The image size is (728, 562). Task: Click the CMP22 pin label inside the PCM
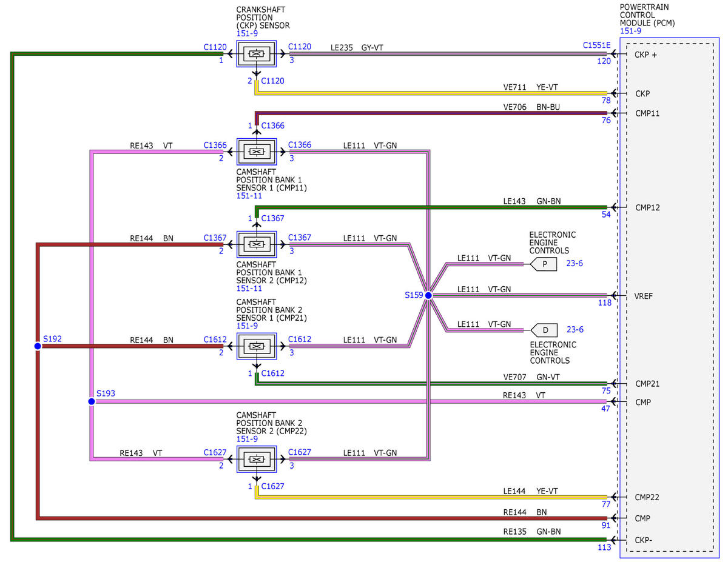[x=647, y=498]
